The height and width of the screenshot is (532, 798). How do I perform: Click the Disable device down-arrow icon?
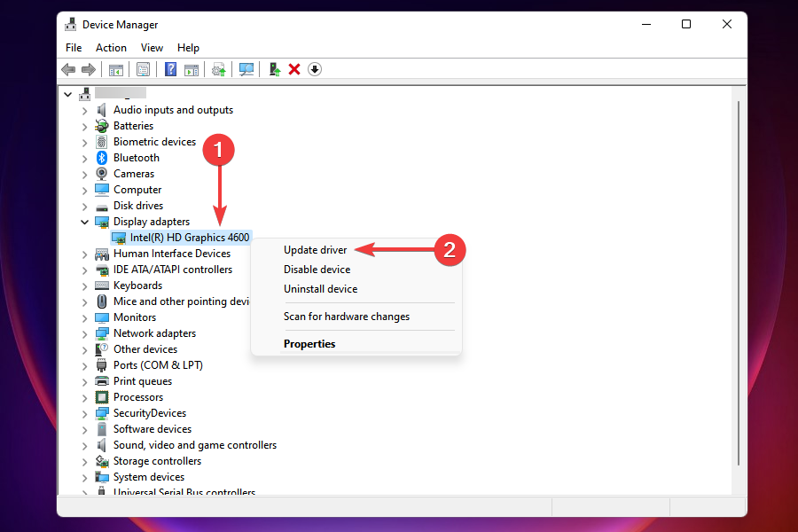tap(315, 69)
